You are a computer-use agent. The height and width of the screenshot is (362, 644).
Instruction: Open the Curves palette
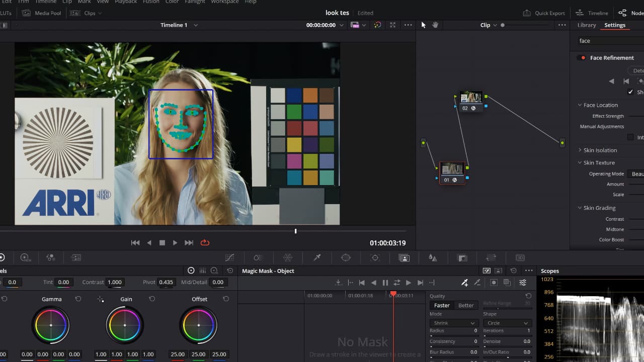point(229,257)
